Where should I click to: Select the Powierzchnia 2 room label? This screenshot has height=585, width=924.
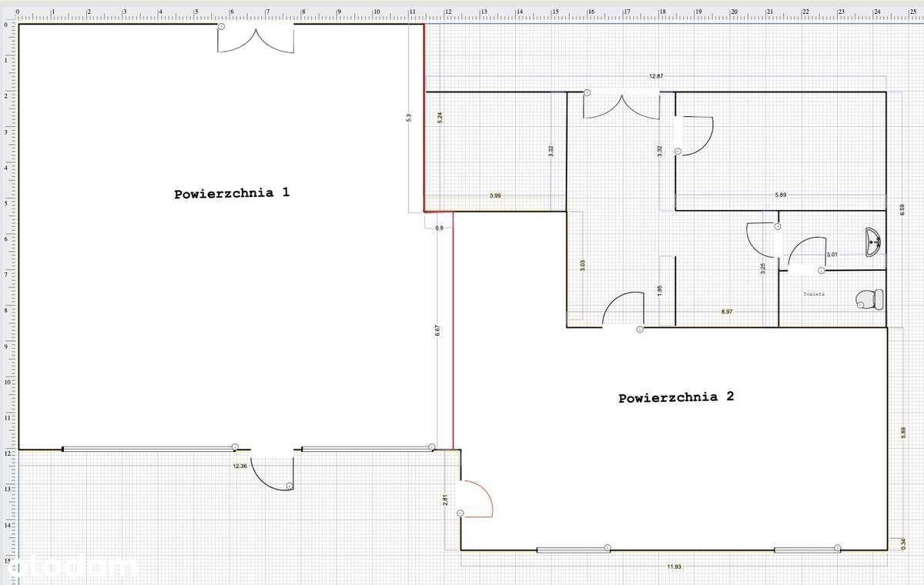pyautogui.click(x=676, y=397)
